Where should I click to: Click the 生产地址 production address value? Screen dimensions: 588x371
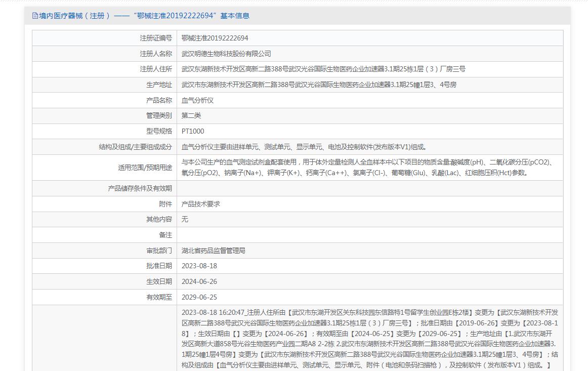tap(319, 85)
